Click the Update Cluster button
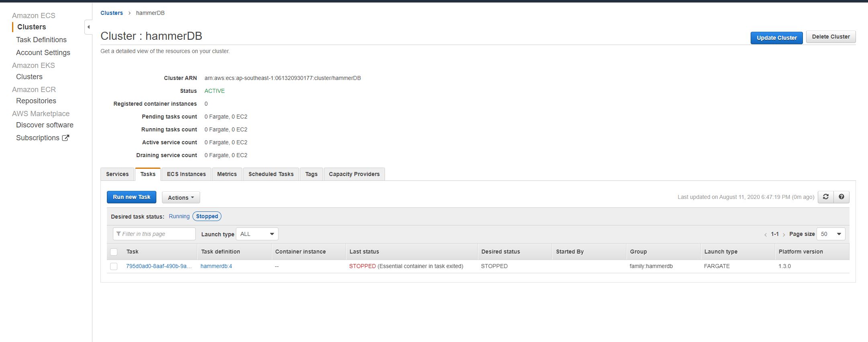The image size is (868, 342). [x=776, y=38]
